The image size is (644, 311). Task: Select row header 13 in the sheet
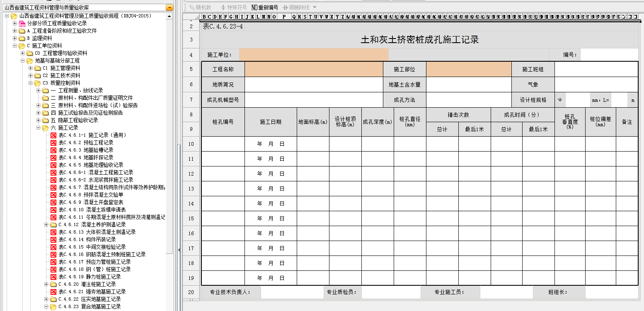tap(191, 189)
